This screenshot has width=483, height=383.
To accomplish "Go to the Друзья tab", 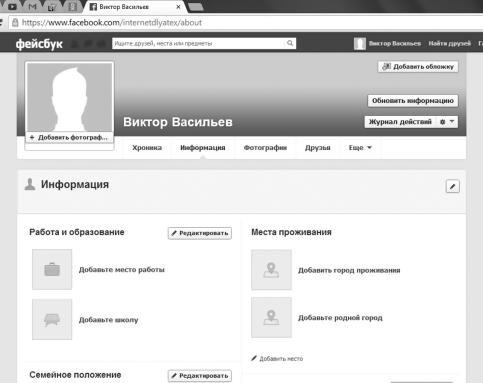I will [x=317, y=148].
